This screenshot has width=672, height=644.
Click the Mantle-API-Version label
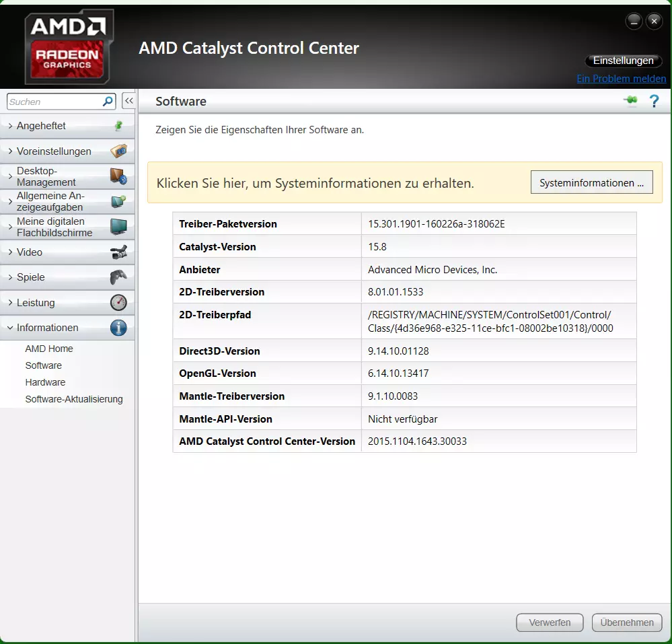pyautogui.click(x=225, y=419)
